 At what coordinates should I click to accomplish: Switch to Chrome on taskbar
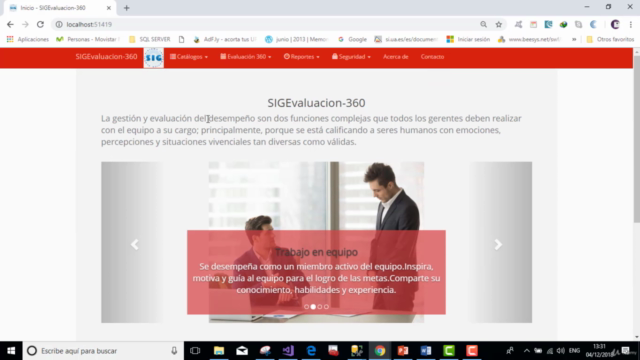(380, 351)
